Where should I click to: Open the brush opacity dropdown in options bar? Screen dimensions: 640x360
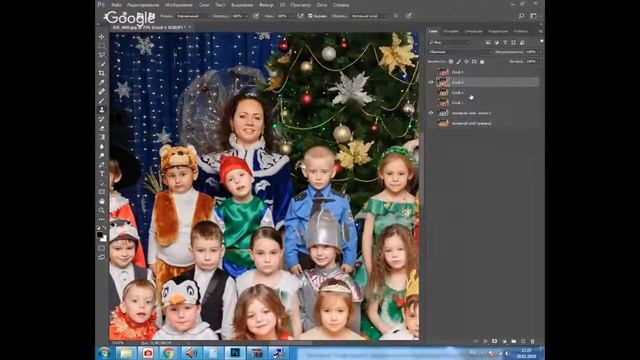(x=247, y=16)
